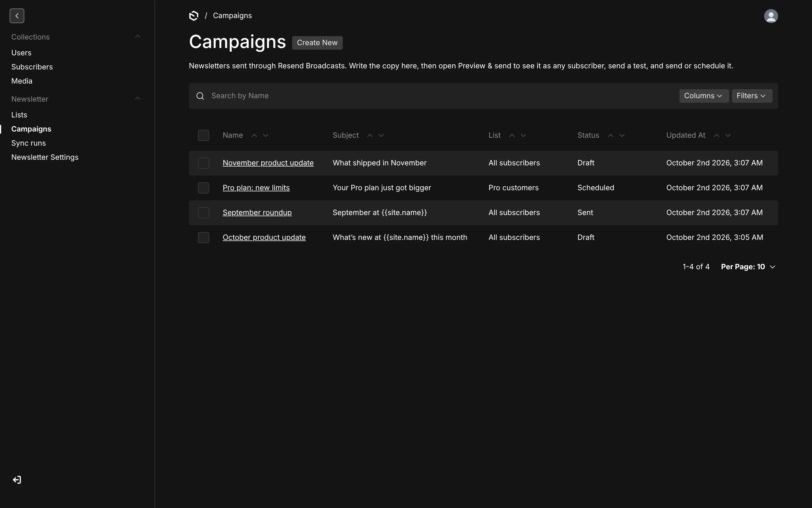
Task: Open the October product update campaign
Action: point(264,238)
